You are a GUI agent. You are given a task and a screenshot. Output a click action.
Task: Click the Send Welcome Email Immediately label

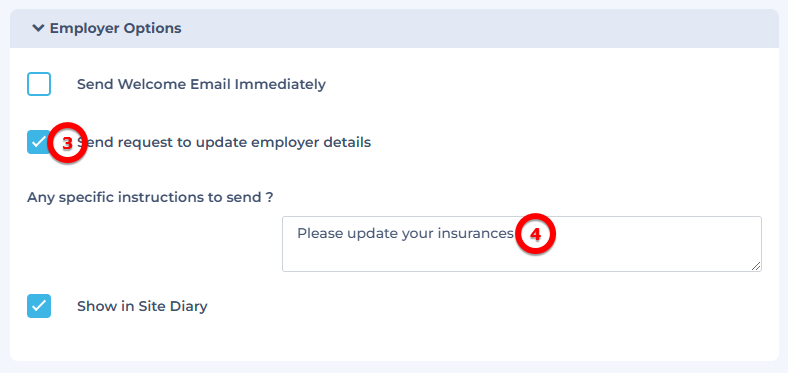tap(201, 84)
